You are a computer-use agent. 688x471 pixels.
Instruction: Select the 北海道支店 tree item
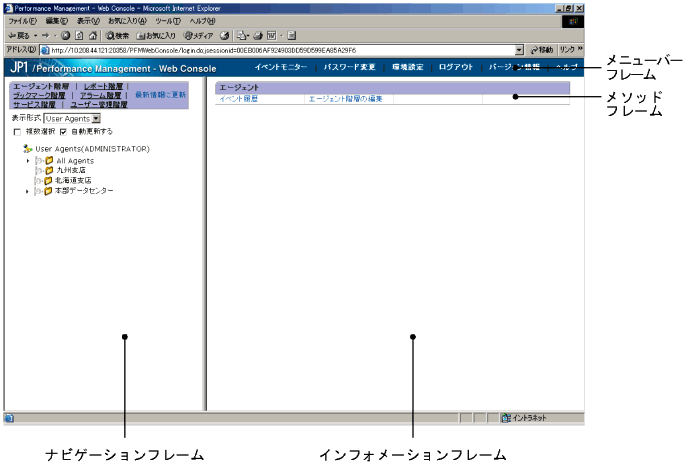click(73, 180)
